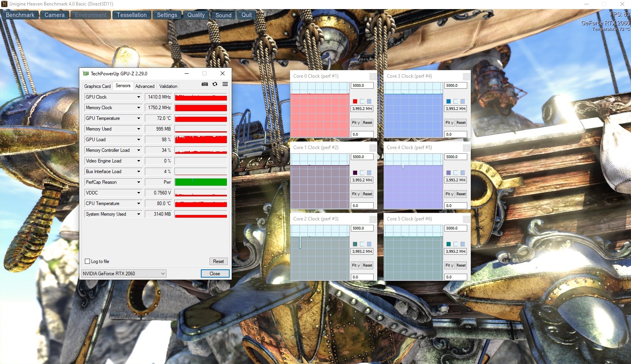Expand the Video Engine Load dropdown
This screenshot has width=631, height=364.
[x=139, y=161]
